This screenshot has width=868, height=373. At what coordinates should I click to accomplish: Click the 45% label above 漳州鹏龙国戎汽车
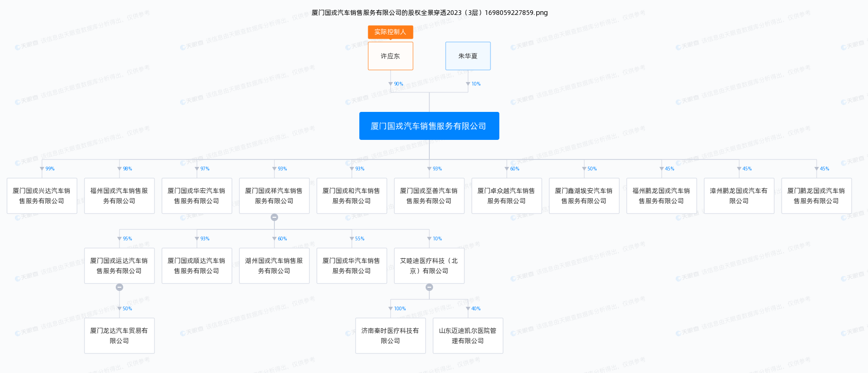click(747, 169)
